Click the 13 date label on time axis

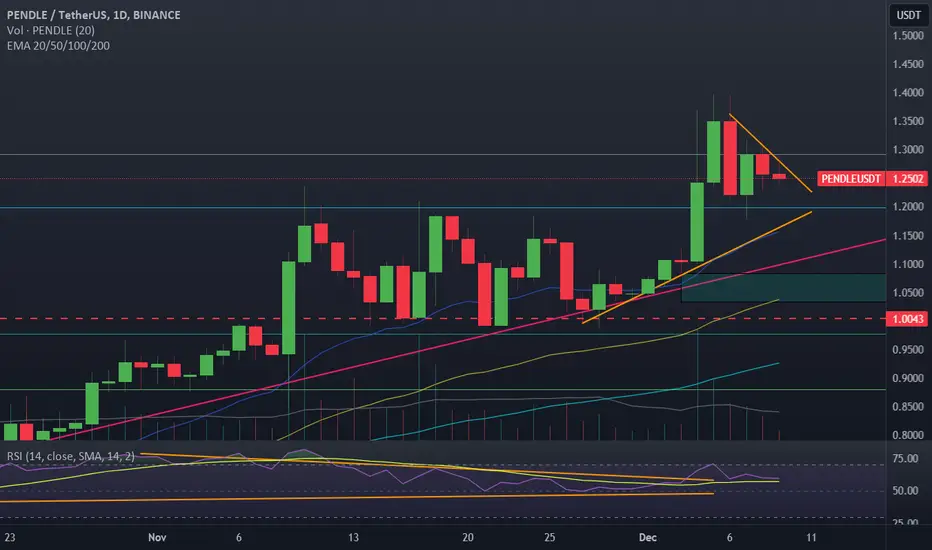tap(353, 538)
